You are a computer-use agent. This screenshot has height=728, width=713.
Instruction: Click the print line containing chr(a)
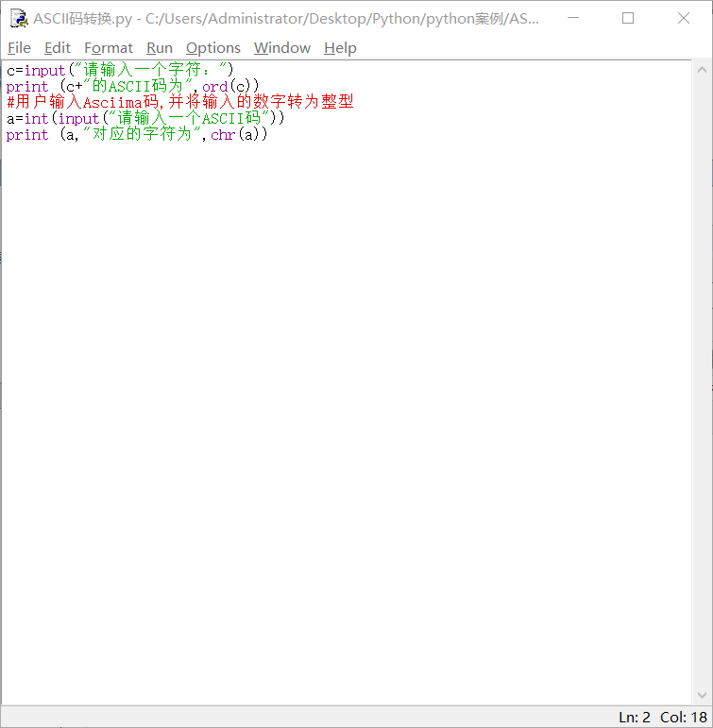point(137,135)
